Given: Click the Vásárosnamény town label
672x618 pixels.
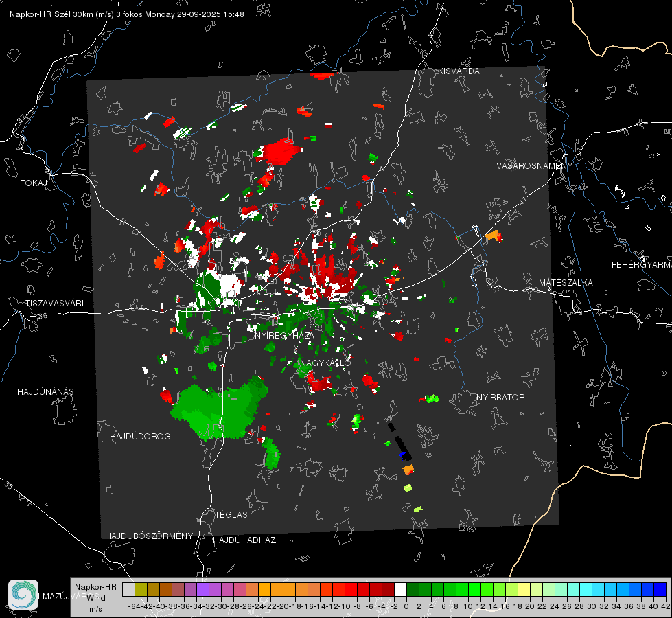Looking at the screenshot, I should (535, 165).
